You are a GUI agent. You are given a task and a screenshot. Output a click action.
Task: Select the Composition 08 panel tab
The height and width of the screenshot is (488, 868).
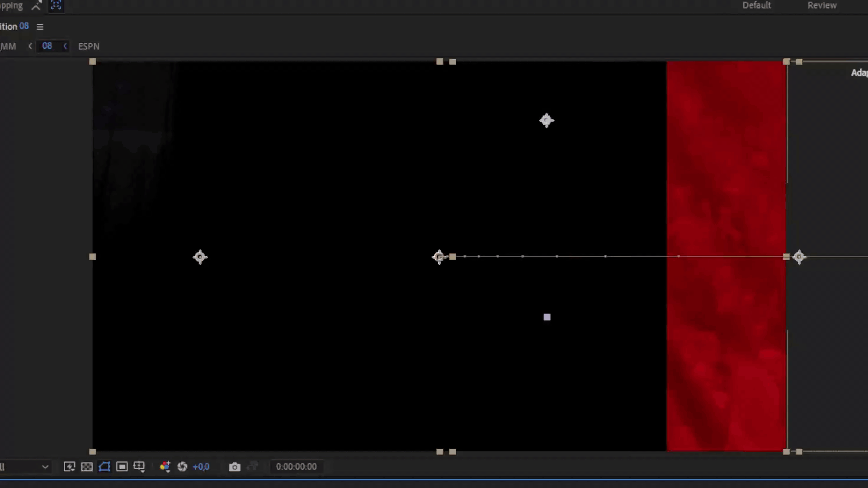pyautogui.click(x=14, y=26)
